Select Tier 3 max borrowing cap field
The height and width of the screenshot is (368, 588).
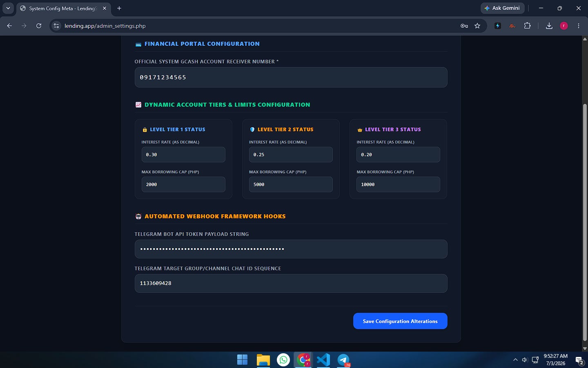398,184
